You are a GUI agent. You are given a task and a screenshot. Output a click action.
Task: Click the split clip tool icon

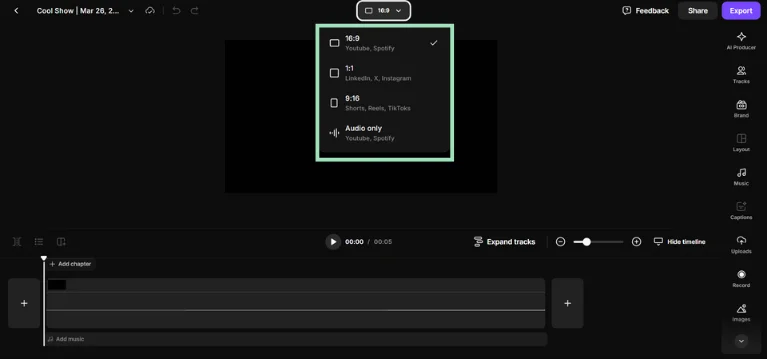17,242
